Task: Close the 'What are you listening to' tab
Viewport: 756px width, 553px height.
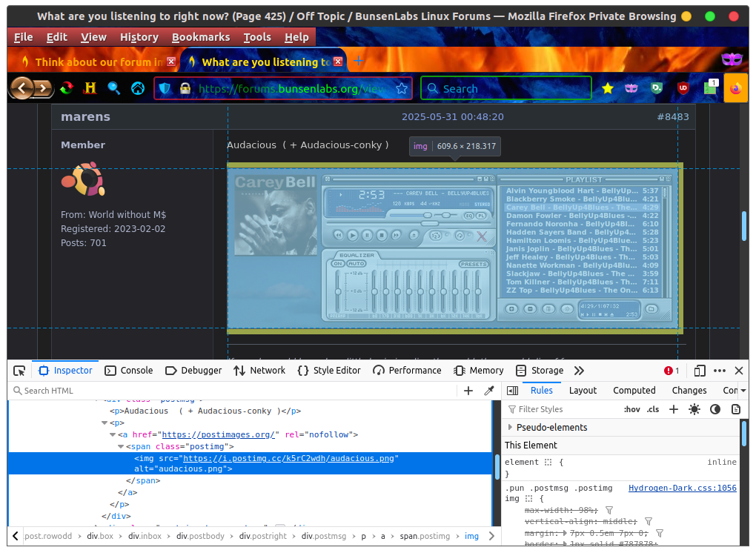Action: pos(338,62)
